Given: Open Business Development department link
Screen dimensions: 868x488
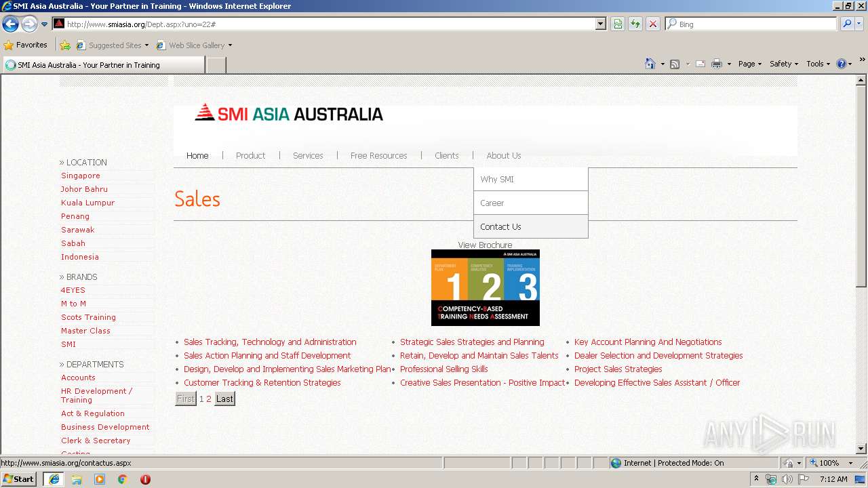Looking at the screenshot, I should (x=105, y=427).
